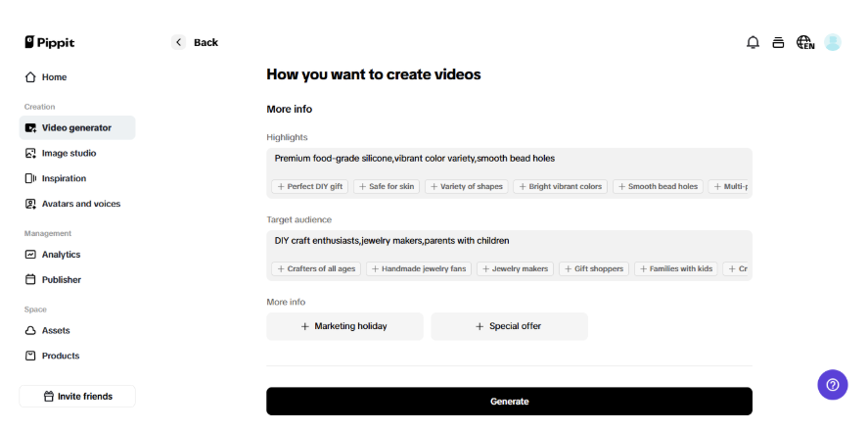868x430 pixels.
Task: Add the "Jewelry makers" audience chip
Action: [516, 268]
